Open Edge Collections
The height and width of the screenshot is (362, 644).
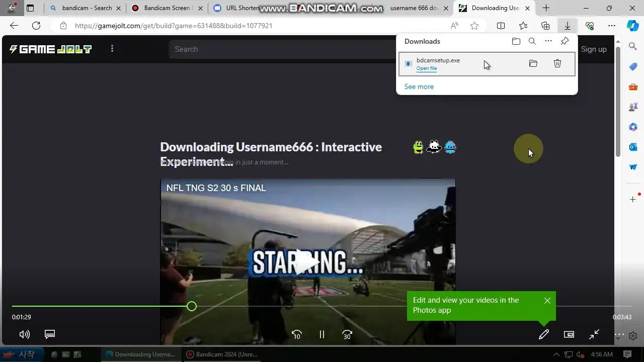click(x=545, y=26)
